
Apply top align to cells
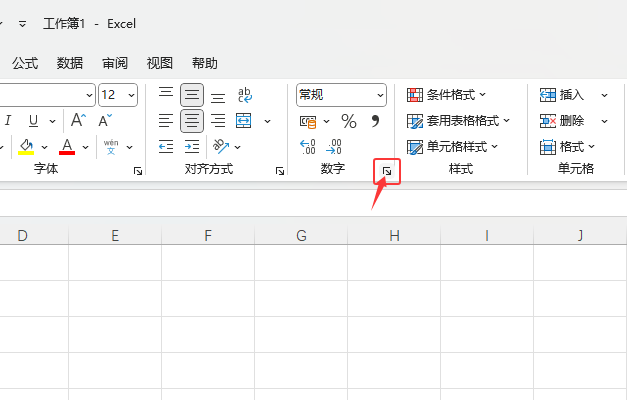pyautogui.click(x=166, y=93)
